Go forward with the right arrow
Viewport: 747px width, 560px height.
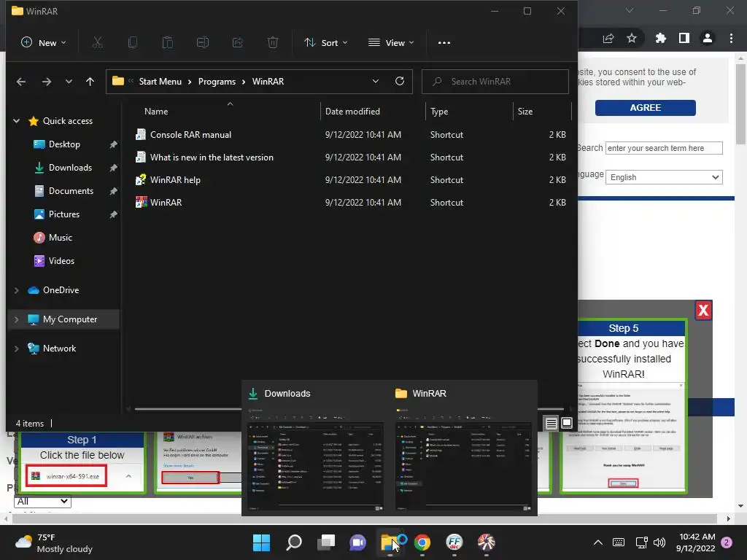[x=46, y=82]
